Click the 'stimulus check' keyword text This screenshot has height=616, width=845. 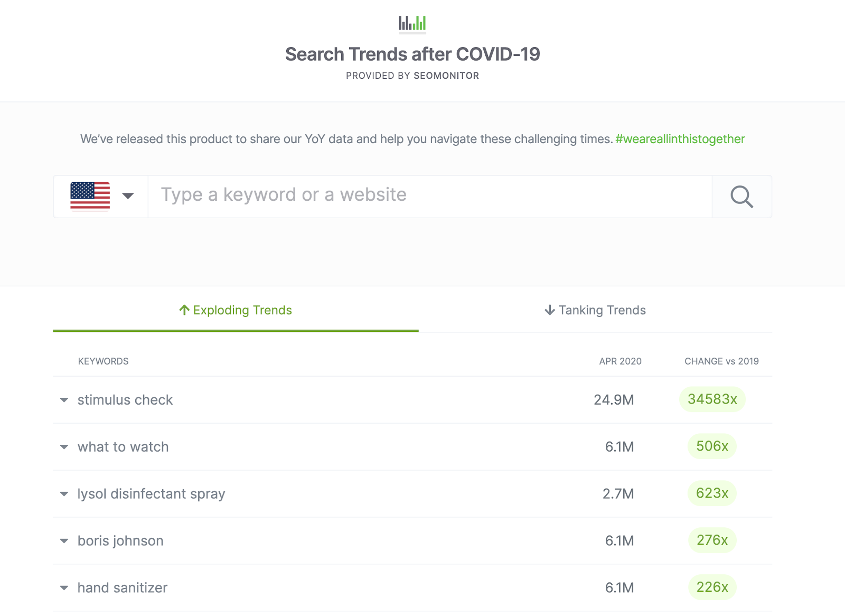(125, 400)
